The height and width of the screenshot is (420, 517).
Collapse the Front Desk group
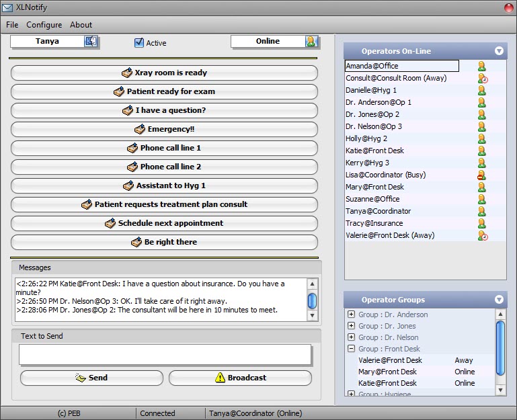(x=351, y=349)
